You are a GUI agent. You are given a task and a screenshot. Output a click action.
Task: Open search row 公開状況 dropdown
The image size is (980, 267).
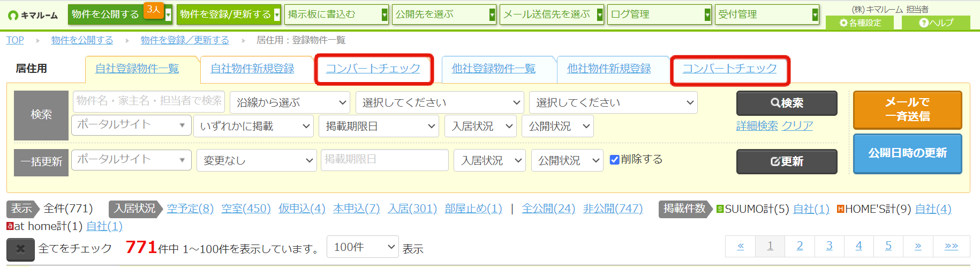pos(557,126)
